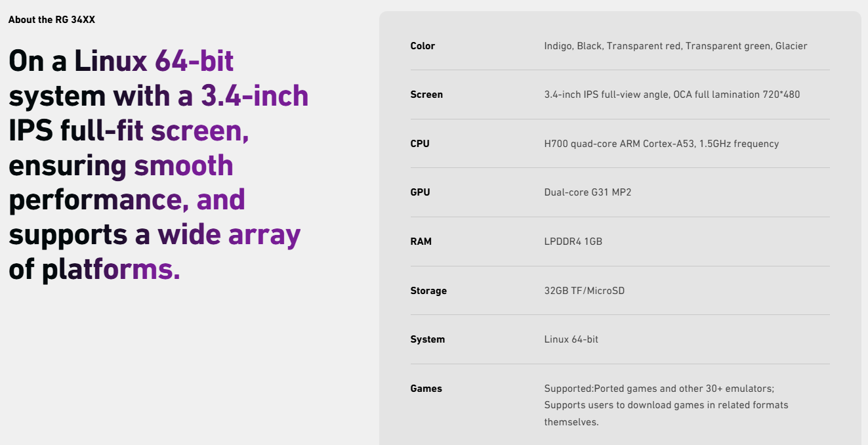Click the 'About the RG 34XX' heading
868x445 pixels.
pyautogui.click(x=52, y=20)
